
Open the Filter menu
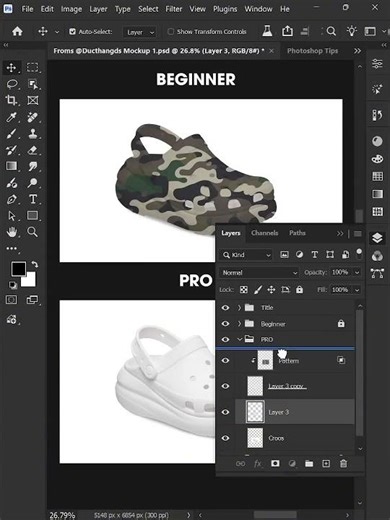[174, 9]
